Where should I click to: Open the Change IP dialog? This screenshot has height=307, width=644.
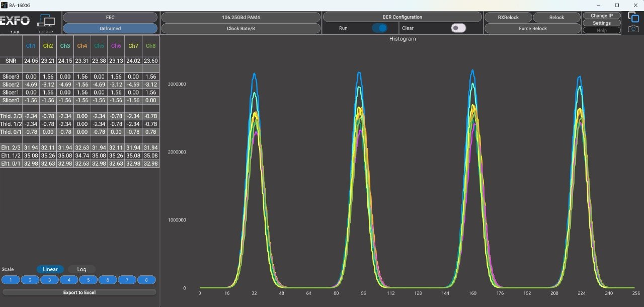[x=602, y=16]
